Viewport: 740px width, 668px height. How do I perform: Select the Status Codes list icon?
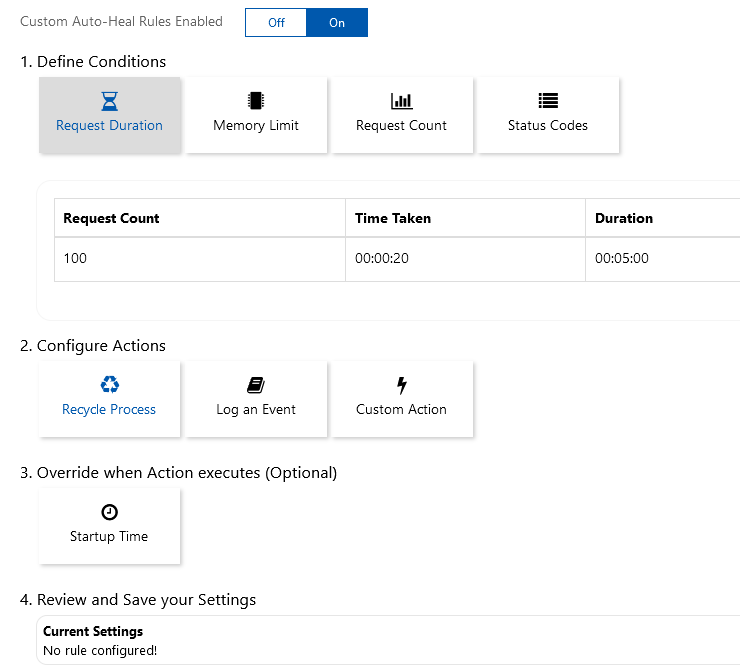coord(548,101)
